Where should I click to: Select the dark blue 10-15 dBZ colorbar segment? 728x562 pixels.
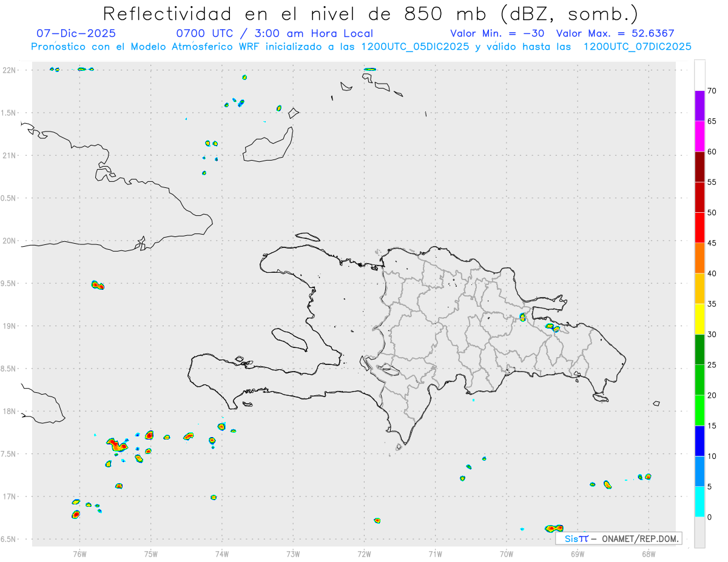pyautogui.click(x=699, y=441)
